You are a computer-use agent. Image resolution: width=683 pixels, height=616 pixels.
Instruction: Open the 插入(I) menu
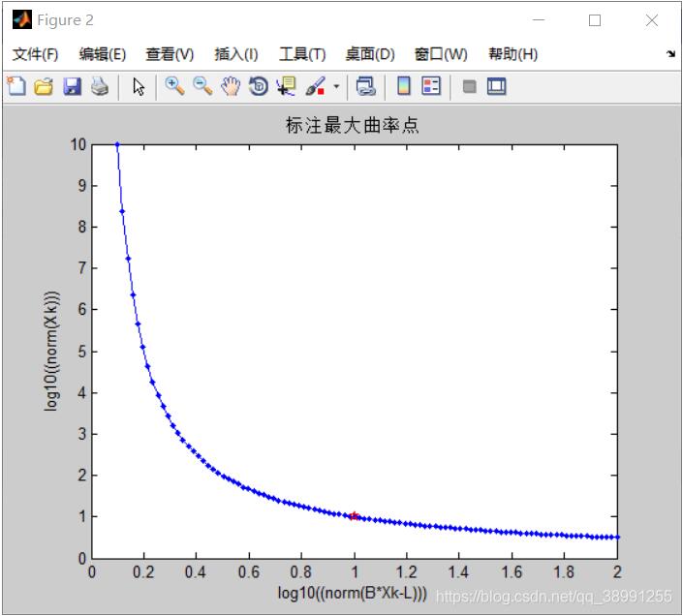(236, 54)
